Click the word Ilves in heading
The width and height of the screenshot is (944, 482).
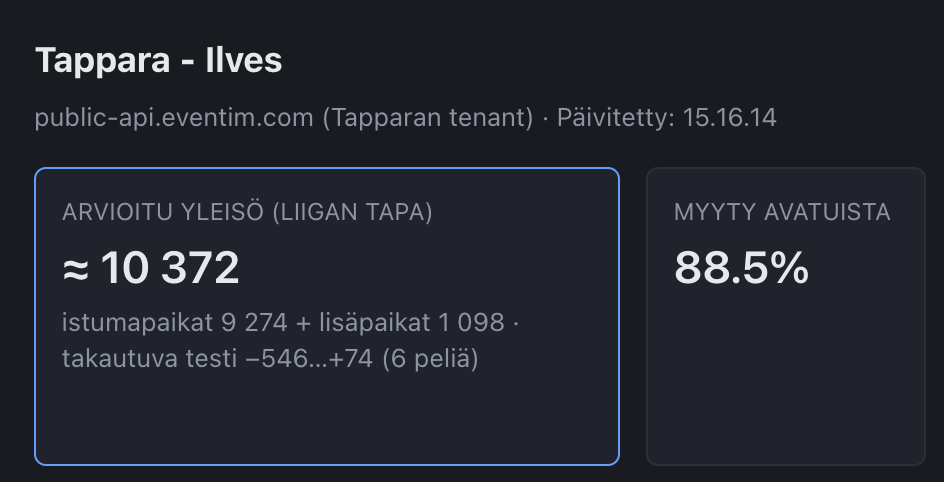244,60
